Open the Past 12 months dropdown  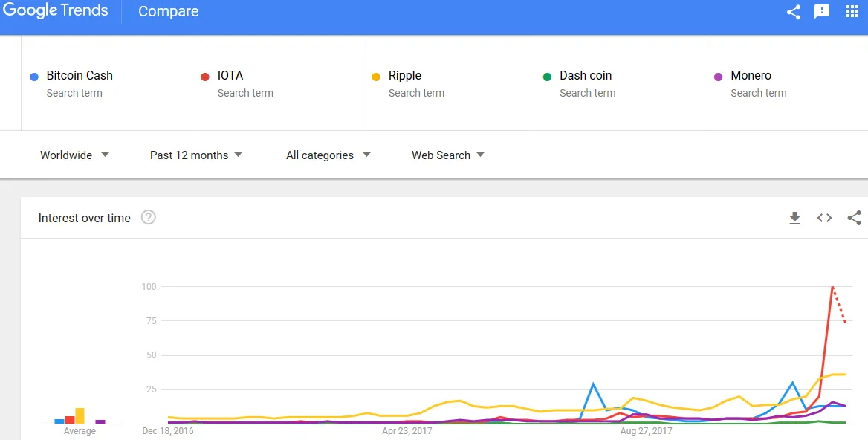pos(196,155)
